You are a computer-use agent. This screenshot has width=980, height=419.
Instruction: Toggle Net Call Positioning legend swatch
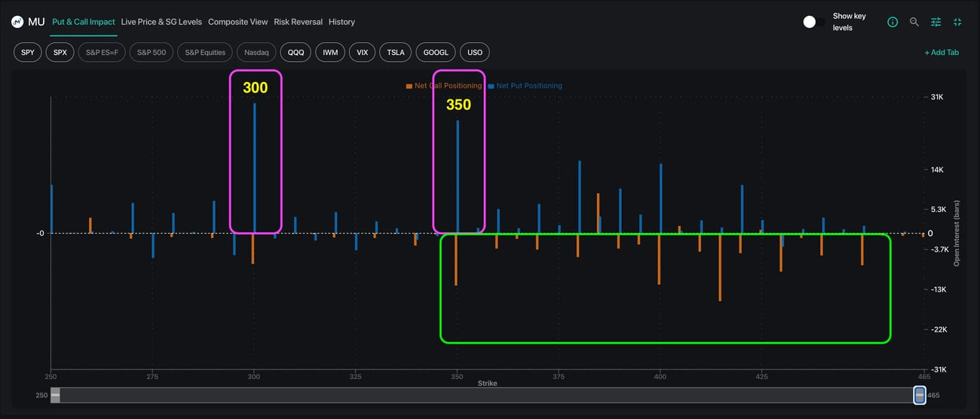click(x=409, y=86)
